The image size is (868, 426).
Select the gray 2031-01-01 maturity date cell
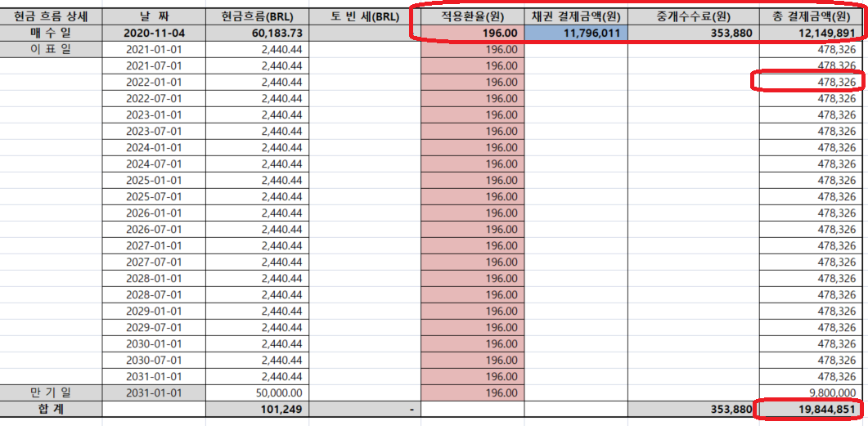pos(154,392)
